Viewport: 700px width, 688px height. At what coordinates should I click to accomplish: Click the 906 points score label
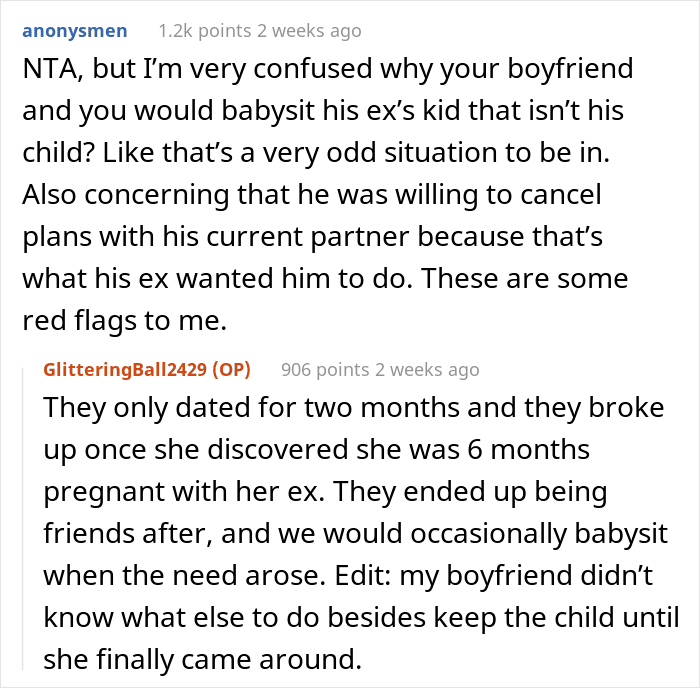click(325, 370)
